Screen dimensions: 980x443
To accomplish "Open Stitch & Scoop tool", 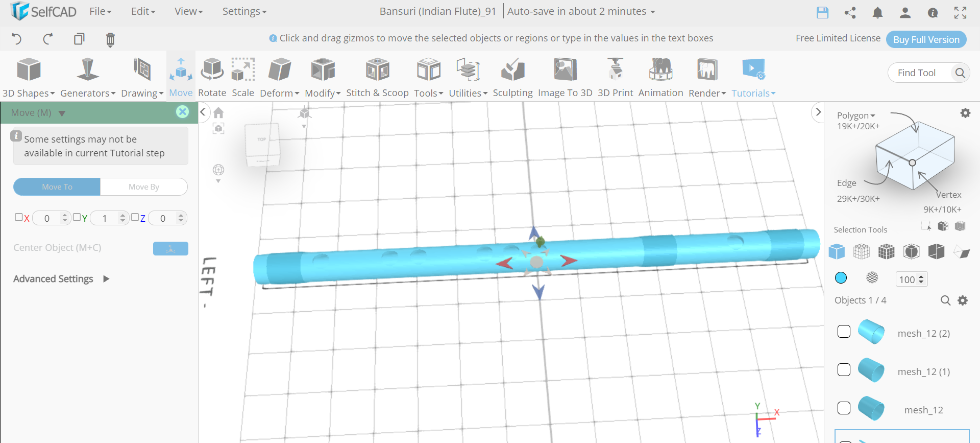I will pos(377,77).
